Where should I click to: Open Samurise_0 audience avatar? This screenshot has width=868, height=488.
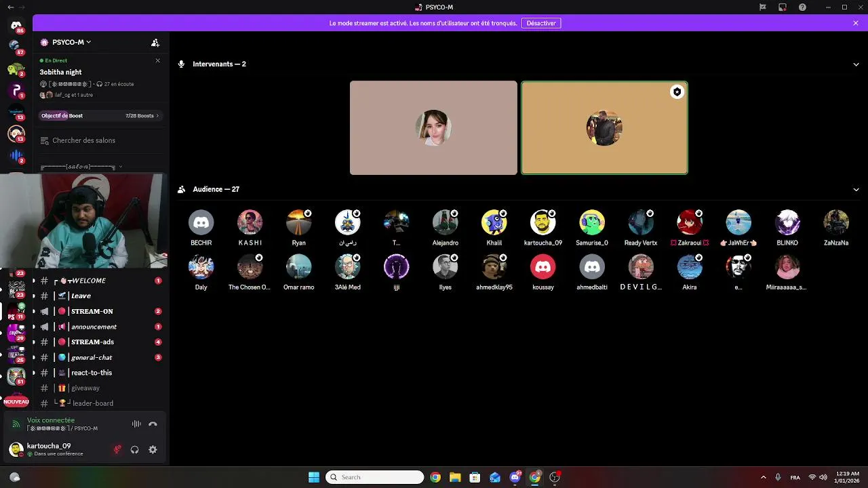[592, 222]
